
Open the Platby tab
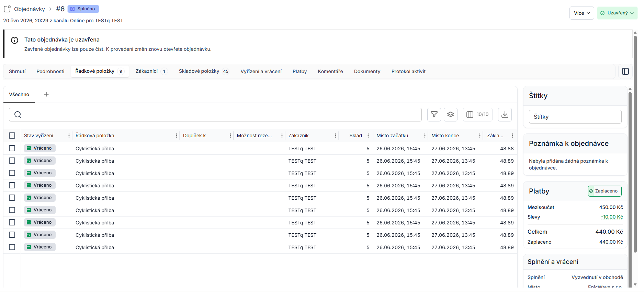click(x=300, y=71)
